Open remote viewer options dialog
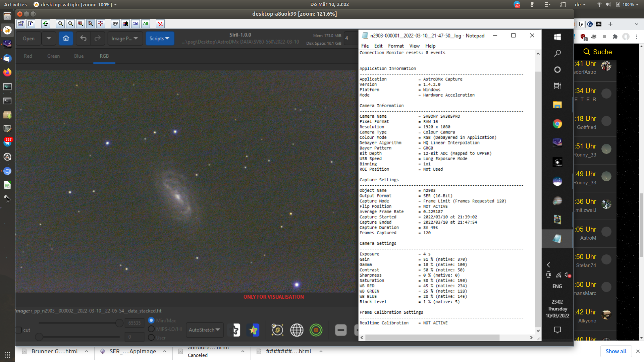The height and width of the screenshot is (362, 644). pos(21,24)
